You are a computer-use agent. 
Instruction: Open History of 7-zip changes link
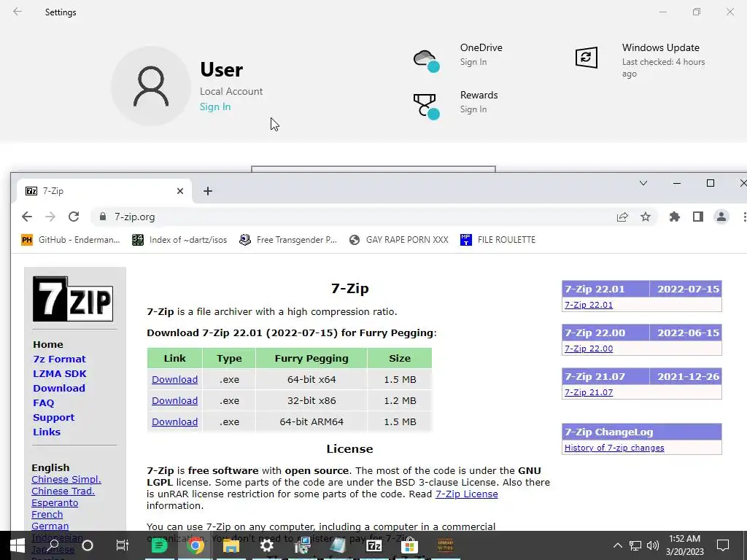tap(614, 448)
